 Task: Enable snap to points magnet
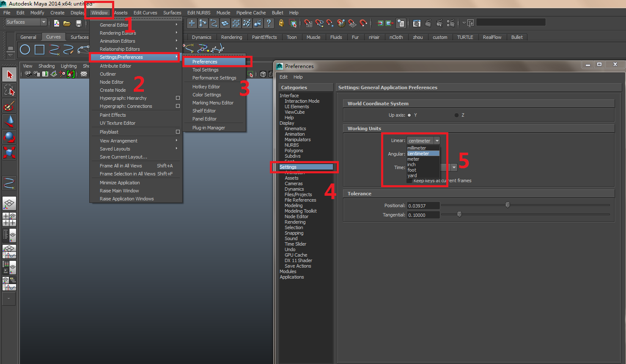[330, 23]
